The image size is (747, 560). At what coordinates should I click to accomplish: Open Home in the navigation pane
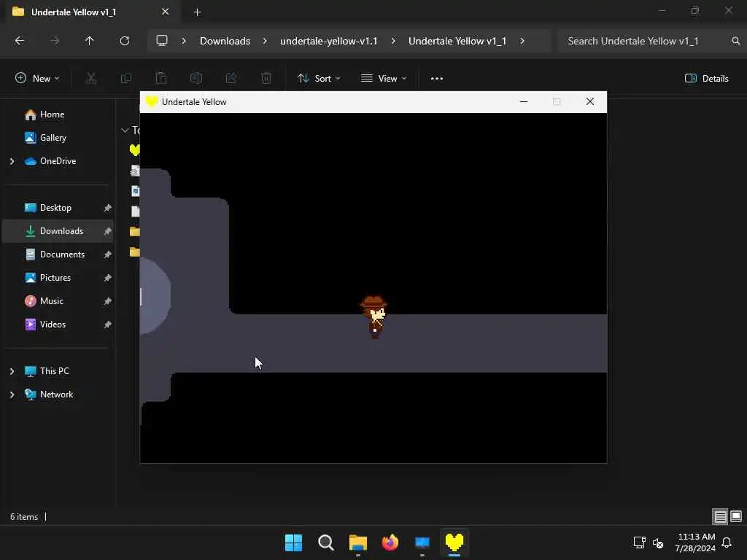pyautogui.click(x=52, y=114)
